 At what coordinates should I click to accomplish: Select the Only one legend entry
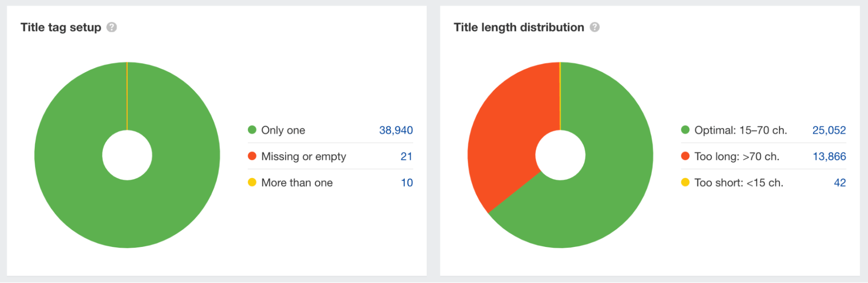coord(283,130)
